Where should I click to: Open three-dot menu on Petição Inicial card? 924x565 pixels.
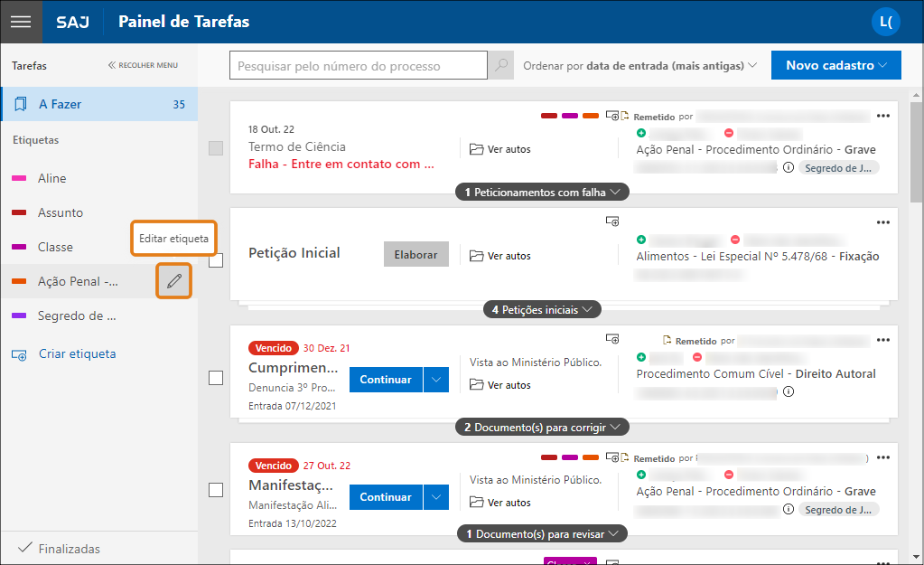tap(883, 222)
